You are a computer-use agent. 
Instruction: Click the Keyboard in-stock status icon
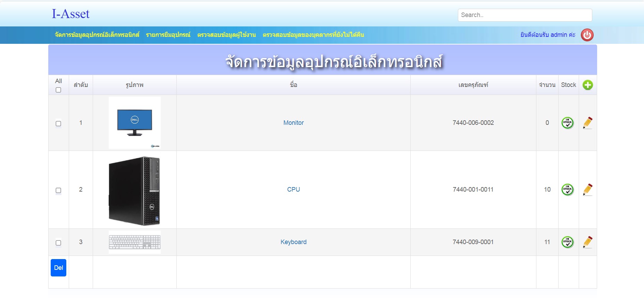[x=568, y=242]
